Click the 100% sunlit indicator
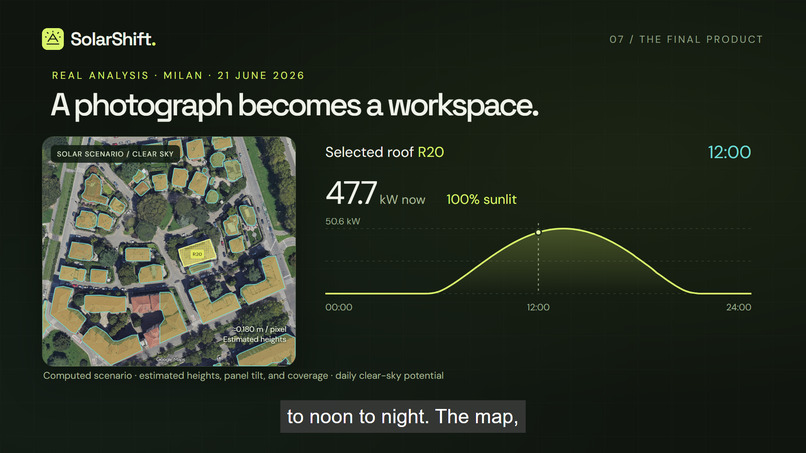The image size is (806, 453). pos(481,200)
